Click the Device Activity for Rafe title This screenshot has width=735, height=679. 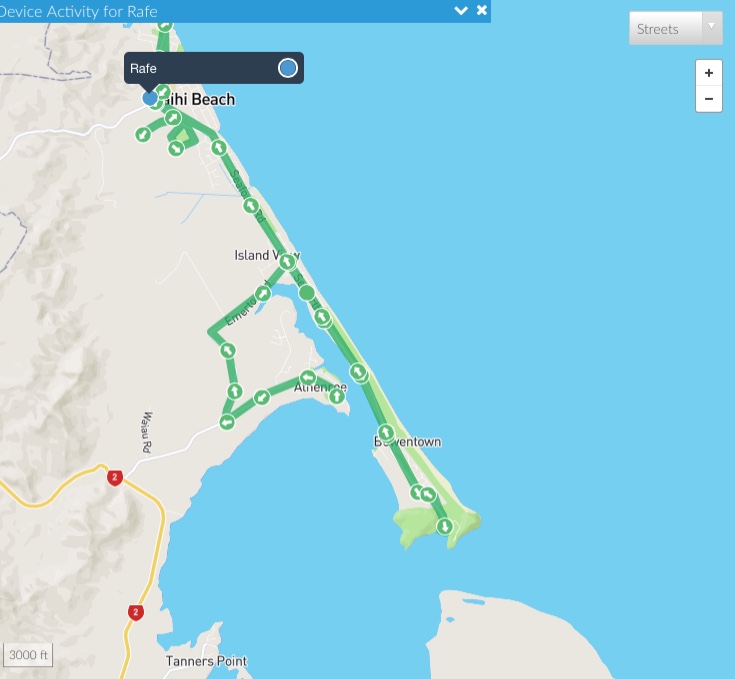(78, 11)
